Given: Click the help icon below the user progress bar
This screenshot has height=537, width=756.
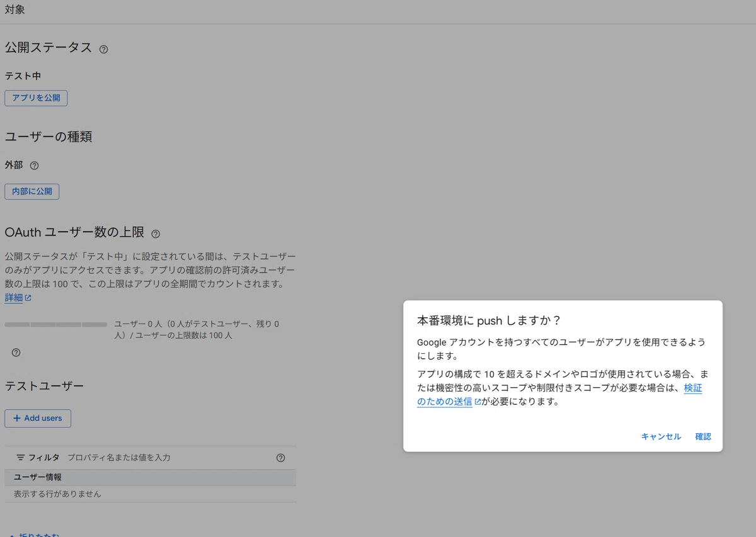Looking at the screenshot, I should (x=16, y=353).
